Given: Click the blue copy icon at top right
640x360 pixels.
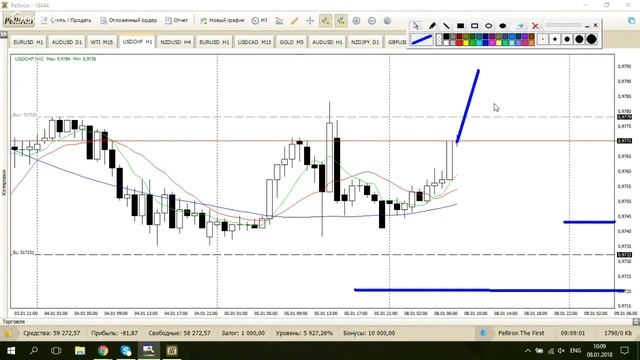Looking at the screenshot, I should point(631,20).
